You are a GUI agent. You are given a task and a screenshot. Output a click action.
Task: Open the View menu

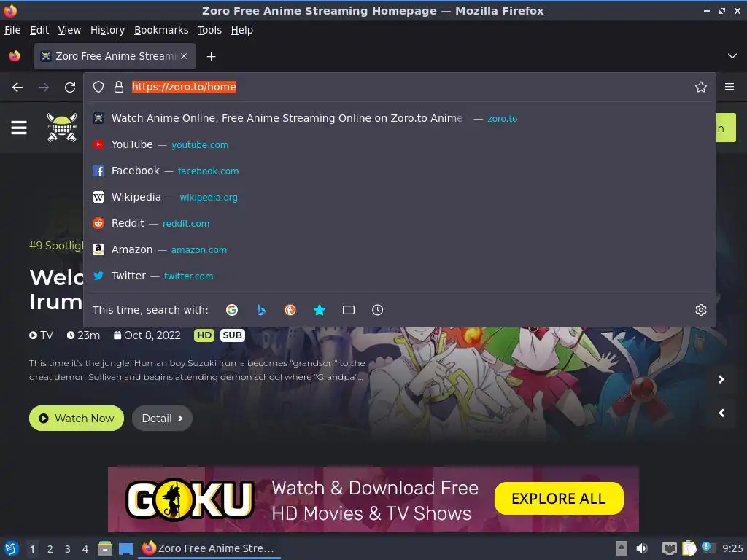[69, 30]
